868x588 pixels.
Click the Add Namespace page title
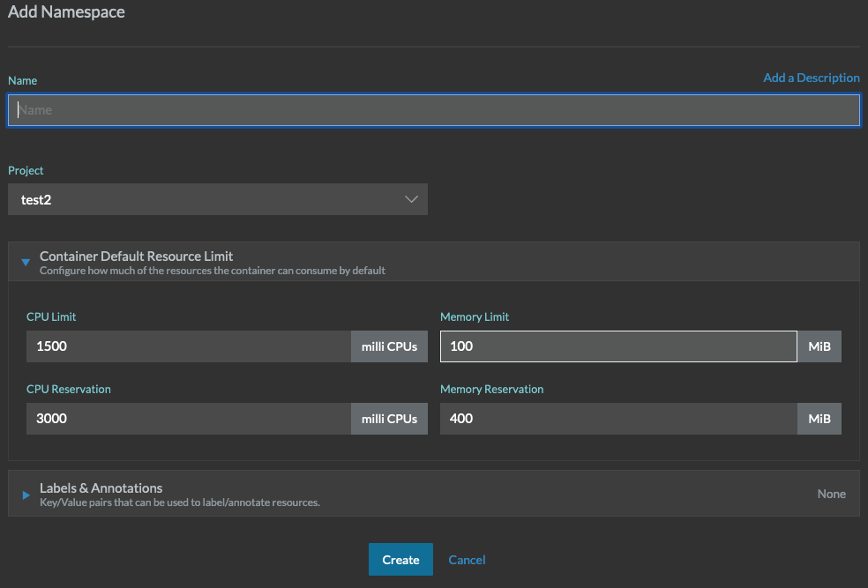tap(66, 11)
